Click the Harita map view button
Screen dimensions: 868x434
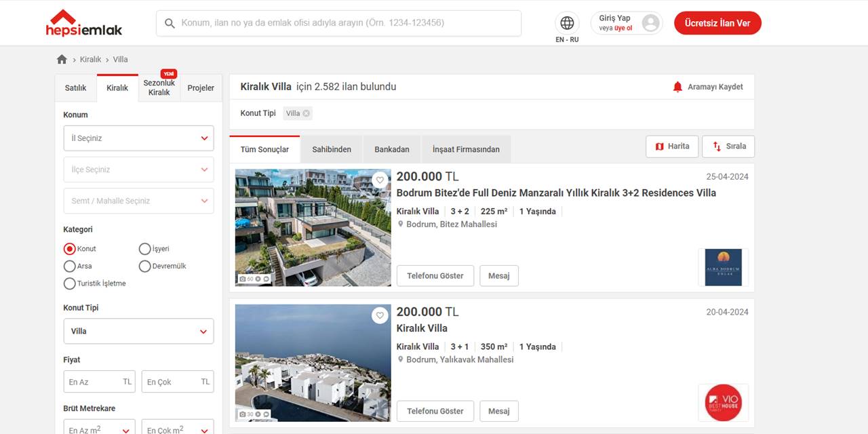pos(672,146)
